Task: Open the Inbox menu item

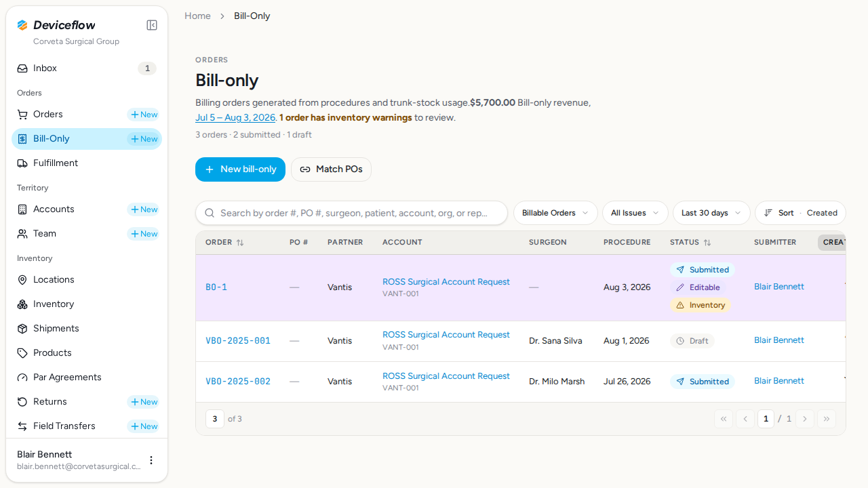Action: click(87, 68)
